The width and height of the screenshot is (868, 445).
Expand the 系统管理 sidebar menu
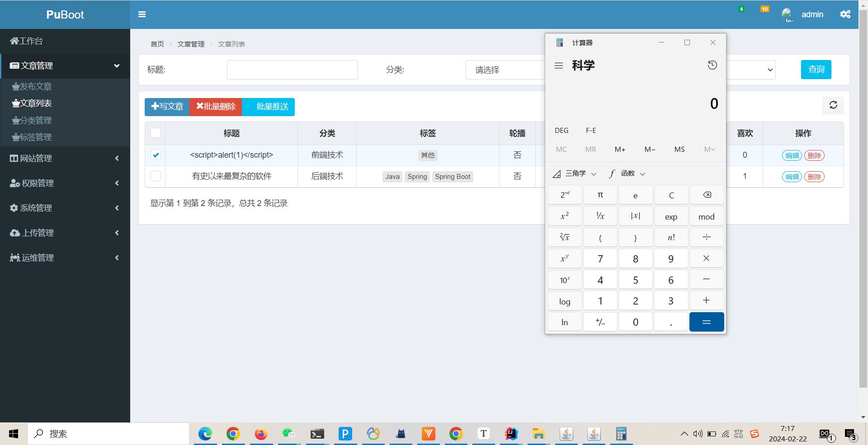pyautogui.click(x=65, y=208)
